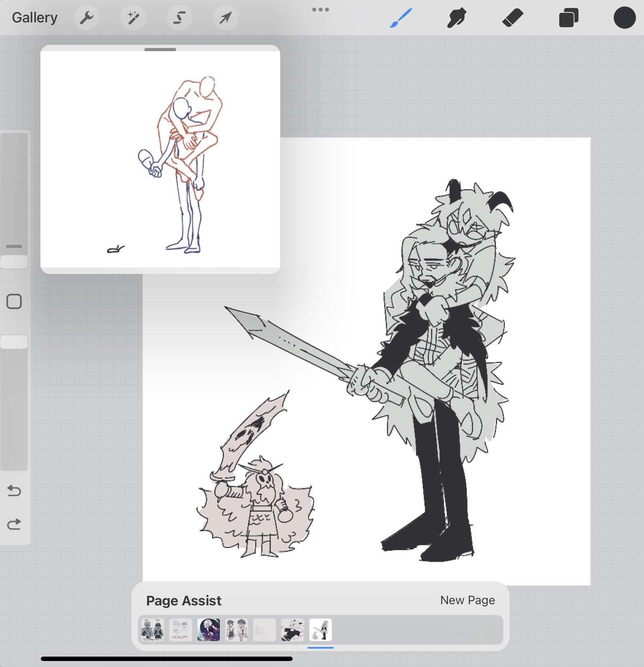Viewport: 644px width, 667px height.
Task: Select the Smudge tool
Action: 457,18
